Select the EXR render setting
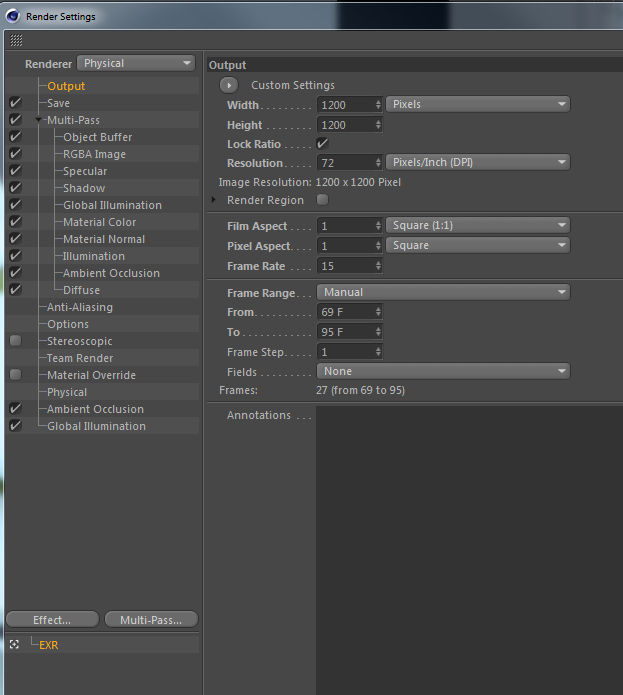This screenshot has width=623, height=695. pos(49,645)
